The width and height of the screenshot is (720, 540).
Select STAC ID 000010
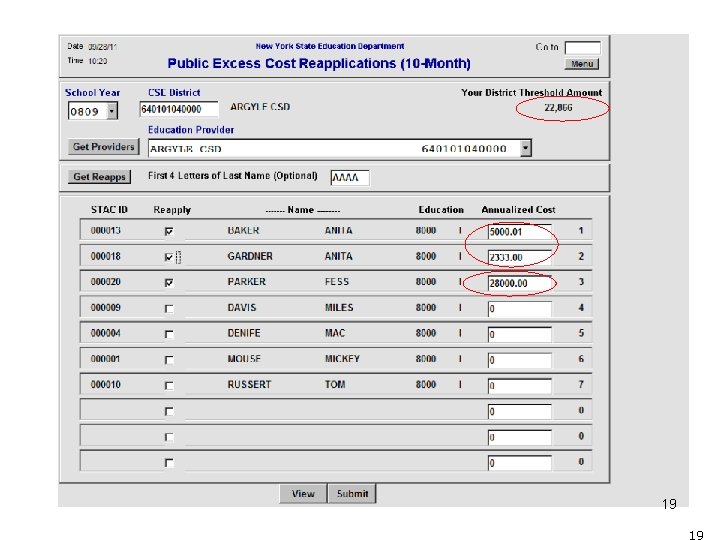(x=106, y=385)
